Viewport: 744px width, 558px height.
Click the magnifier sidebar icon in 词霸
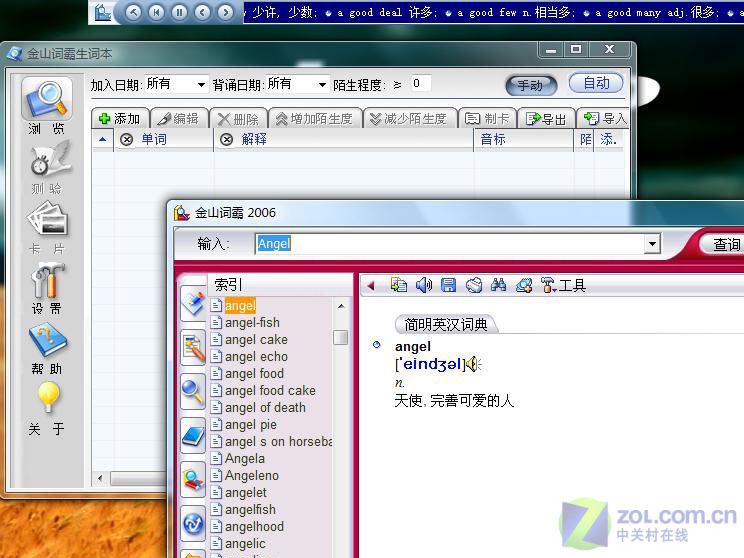point(193,392)
